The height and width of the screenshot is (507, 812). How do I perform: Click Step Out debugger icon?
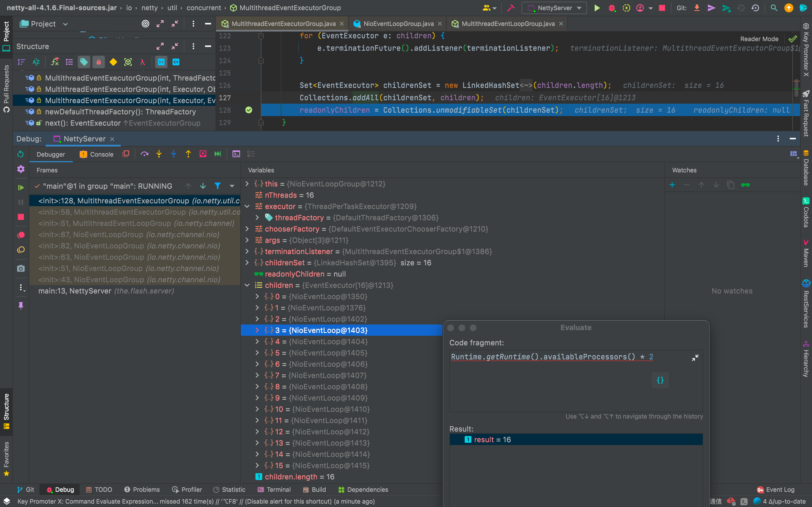tap(188, 154)
